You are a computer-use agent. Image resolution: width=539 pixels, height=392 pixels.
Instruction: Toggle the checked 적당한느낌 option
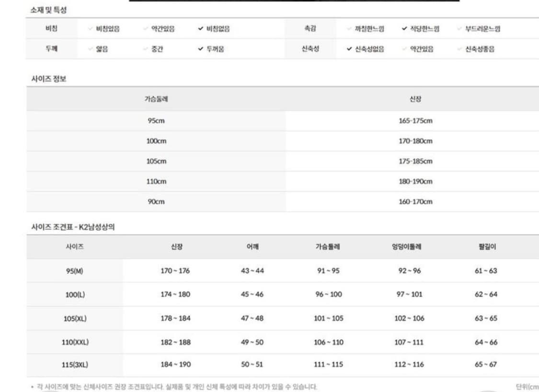(x=421, y=29)
